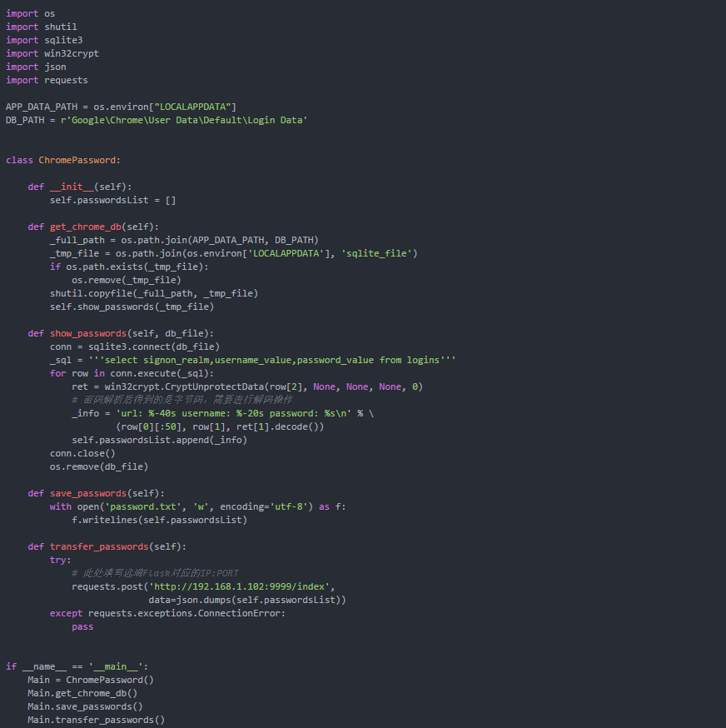Click the 'password.txt' string
Viewport: 726px width, 728px height.
click(x=143, y=506)
